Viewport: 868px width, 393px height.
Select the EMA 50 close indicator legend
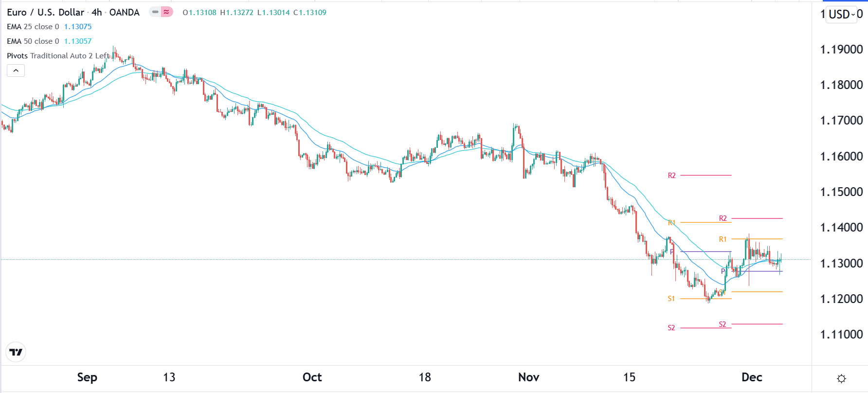33,41
